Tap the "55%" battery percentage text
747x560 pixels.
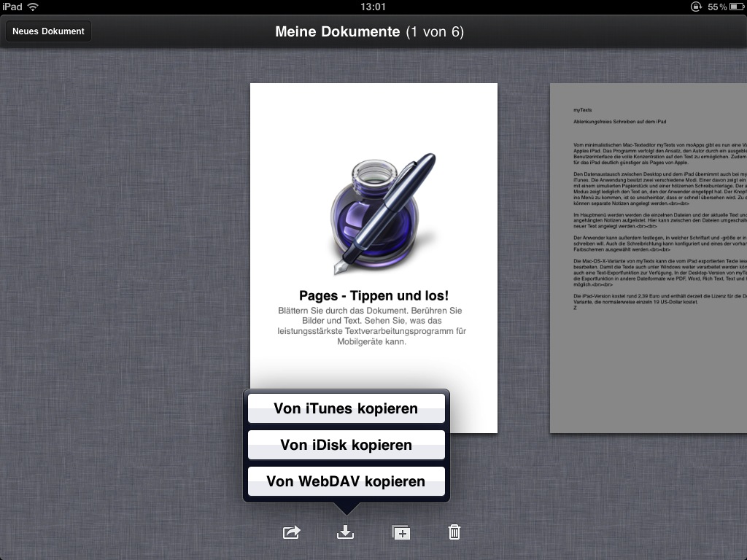point(718,6)
